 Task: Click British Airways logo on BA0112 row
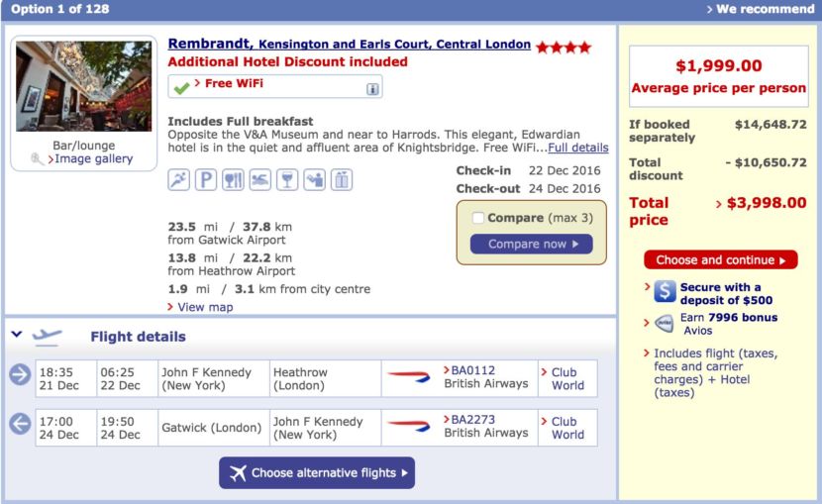click(409, 376)
